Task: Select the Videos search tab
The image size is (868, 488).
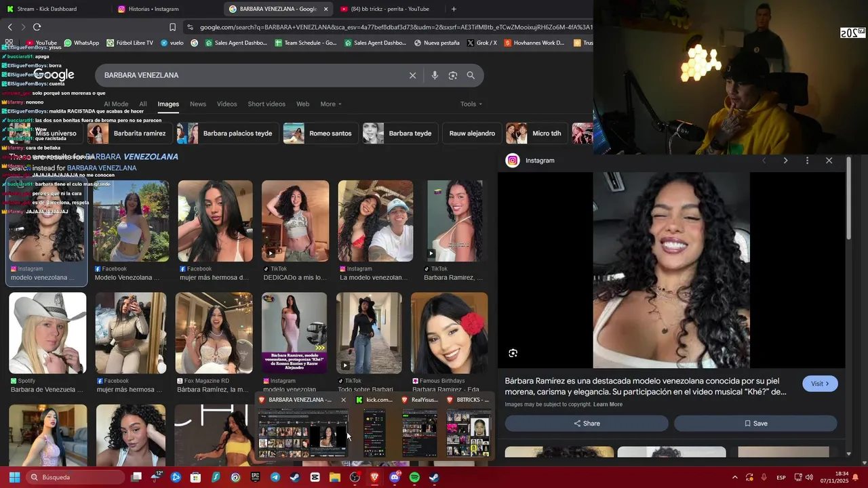Action: click(227, 104)
